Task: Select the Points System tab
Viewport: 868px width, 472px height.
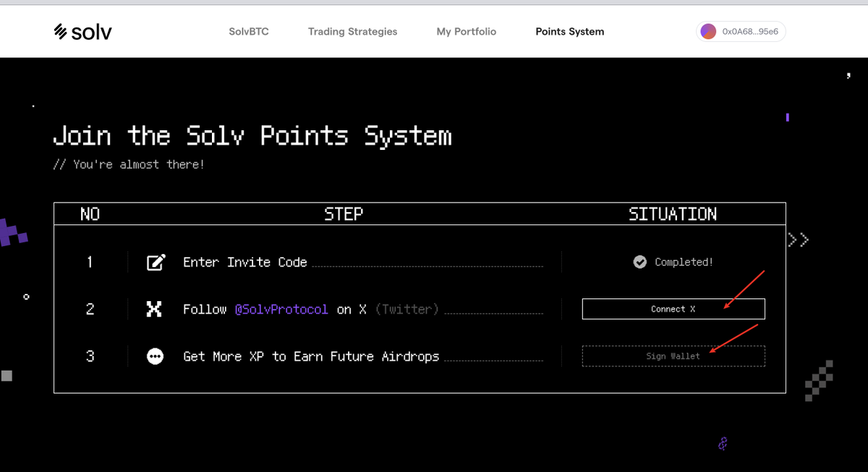Action: 570,32
